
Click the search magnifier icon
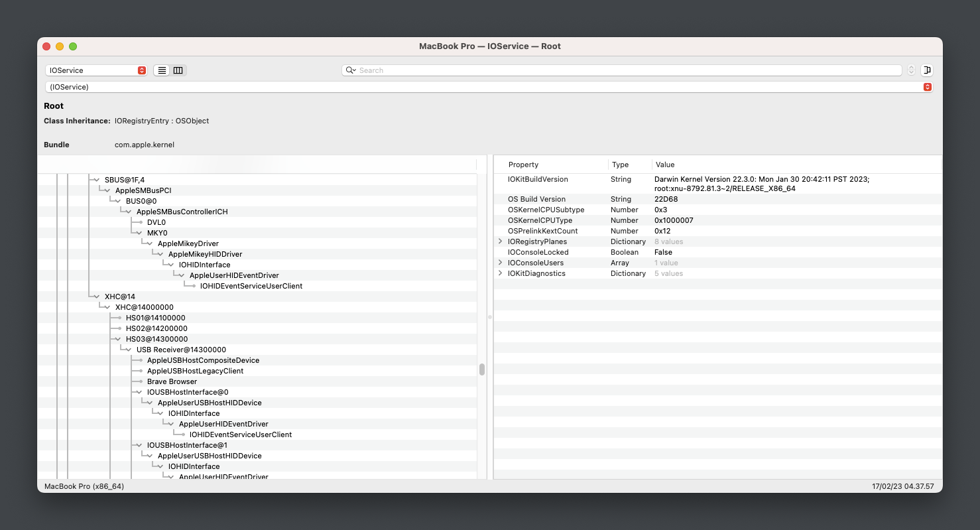tap(351, 70)
